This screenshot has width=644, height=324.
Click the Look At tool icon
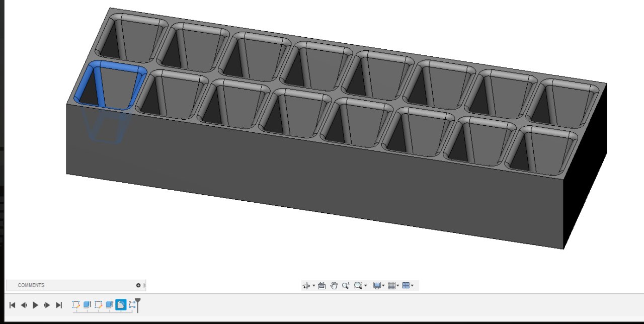click(322, 286)
